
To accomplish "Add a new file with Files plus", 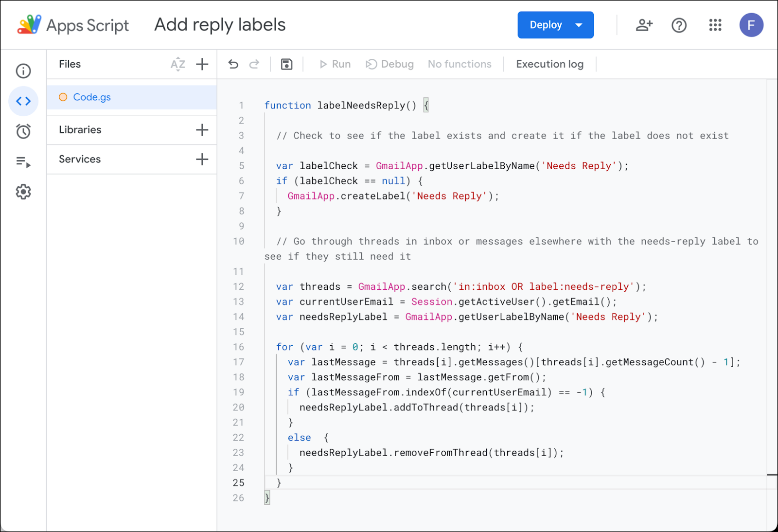I will click(x=202, y=64).
